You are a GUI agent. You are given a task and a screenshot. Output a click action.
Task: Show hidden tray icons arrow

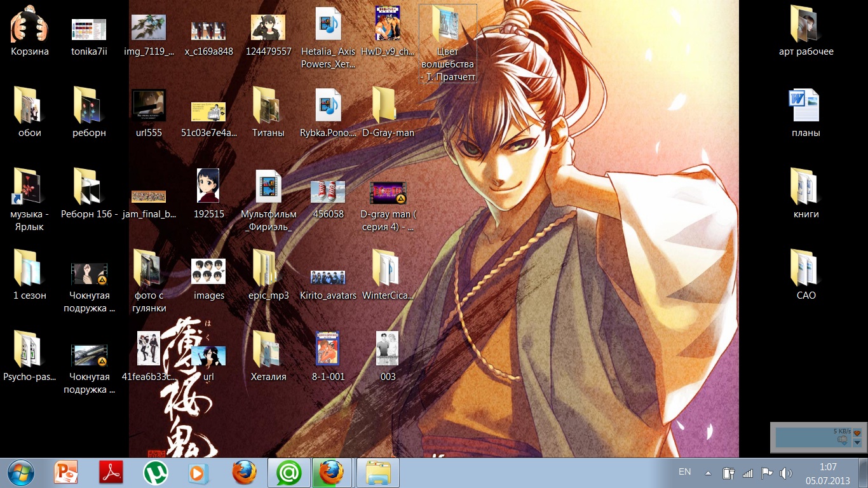(708, 473)
